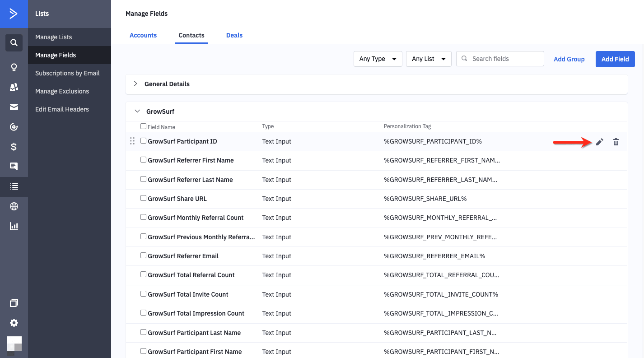Open settings with the gear icon
The image size is (644, 358).
(x=14, y=323)
